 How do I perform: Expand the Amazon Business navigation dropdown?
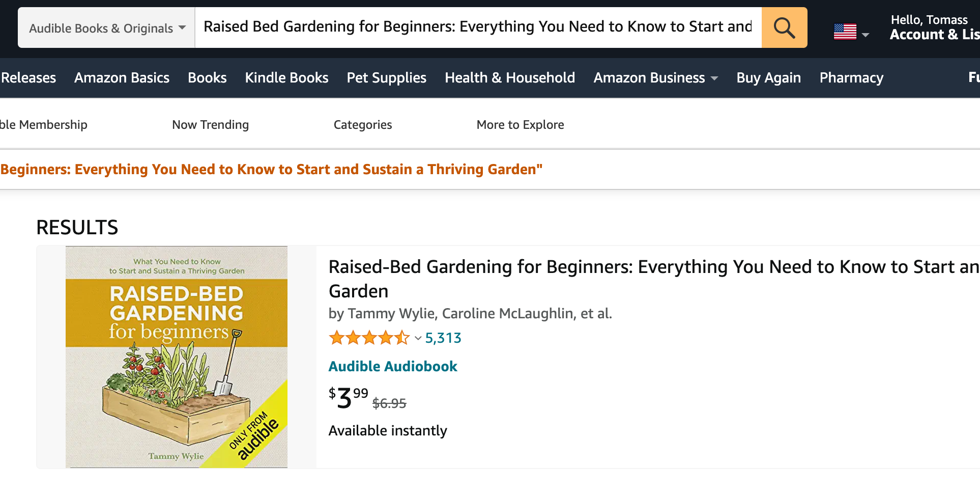coord(656,78)
